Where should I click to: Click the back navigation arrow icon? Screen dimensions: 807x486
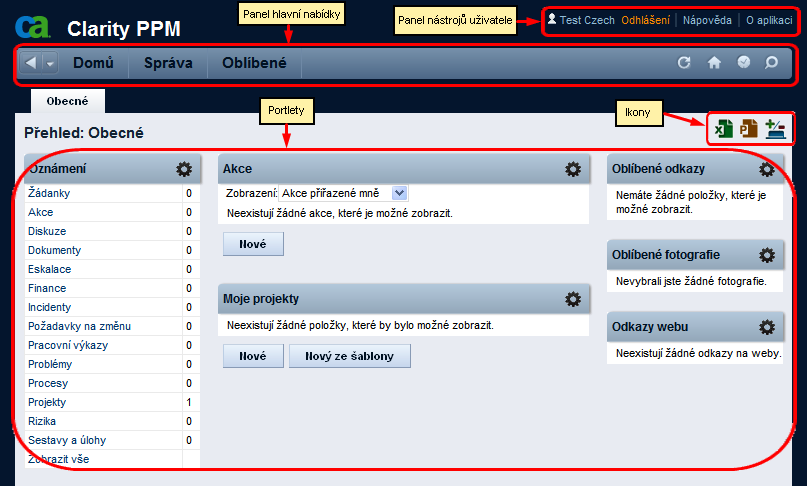tap(31, 63)
